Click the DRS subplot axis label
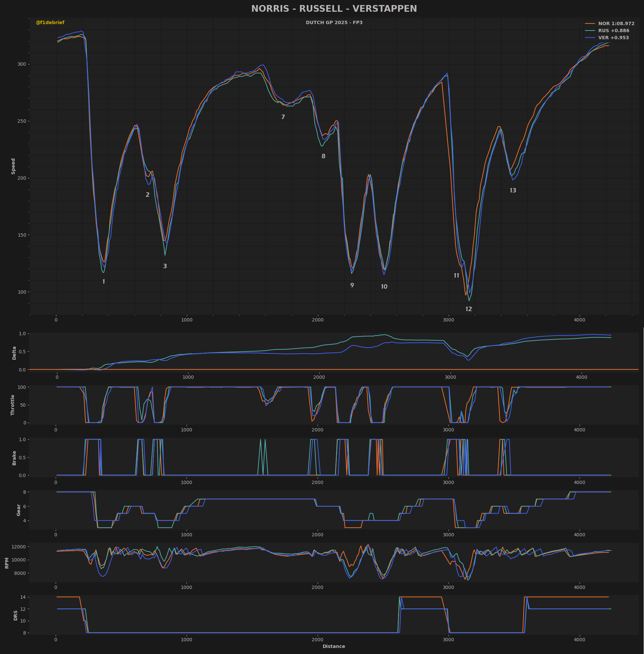Screen dimensions: 644x654 (15, 615)
